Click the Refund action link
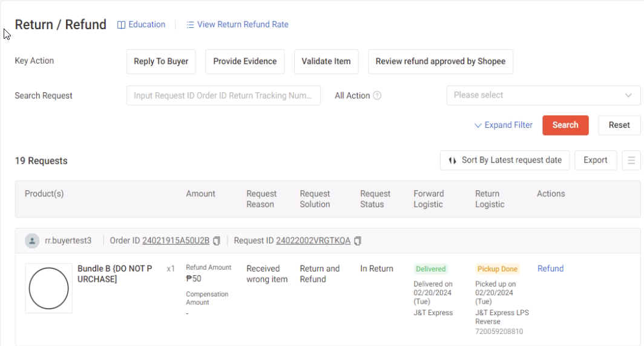Image resolution: width=644 pixels, height=346 pixels. click(x=550, y=269)
